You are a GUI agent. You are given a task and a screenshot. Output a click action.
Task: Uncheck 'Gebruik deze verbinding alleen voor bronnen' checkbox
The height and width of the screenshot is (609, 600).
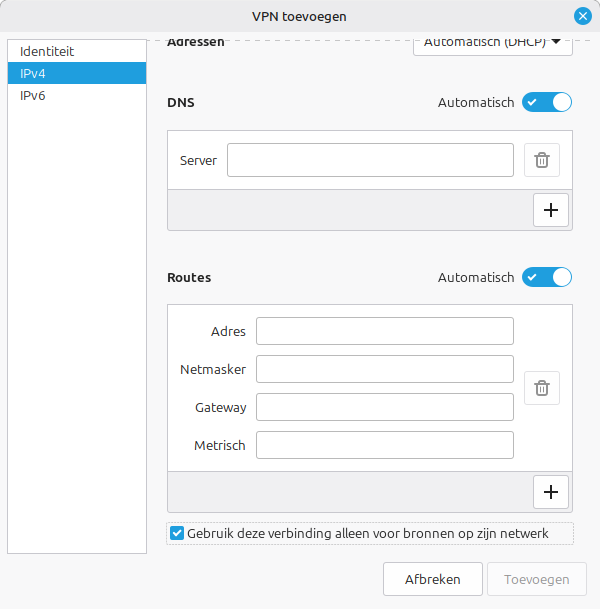point(178,534)
